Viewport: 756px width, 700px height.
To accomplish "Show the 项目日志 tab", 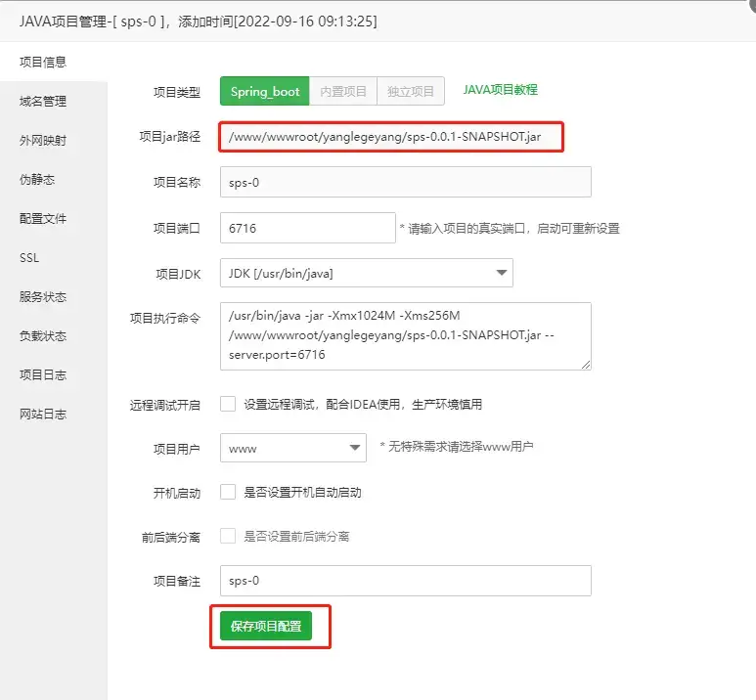I will (43, 374).
